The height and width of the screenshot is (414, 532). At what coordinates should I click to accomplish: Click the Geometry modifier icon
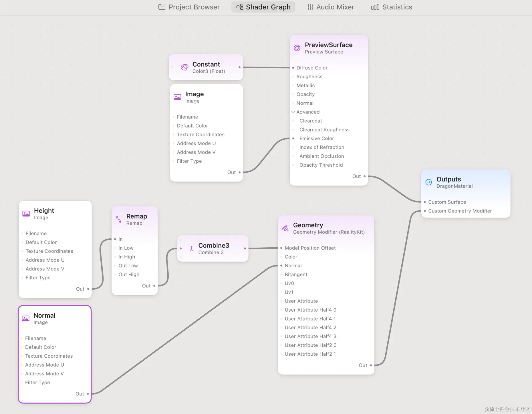[285, 228]
